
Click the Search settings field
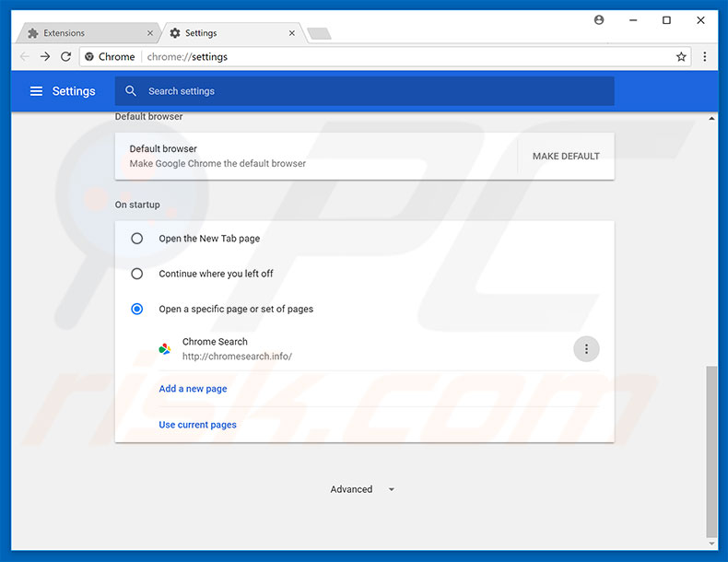pyautogui.click(x=369, y=91)
